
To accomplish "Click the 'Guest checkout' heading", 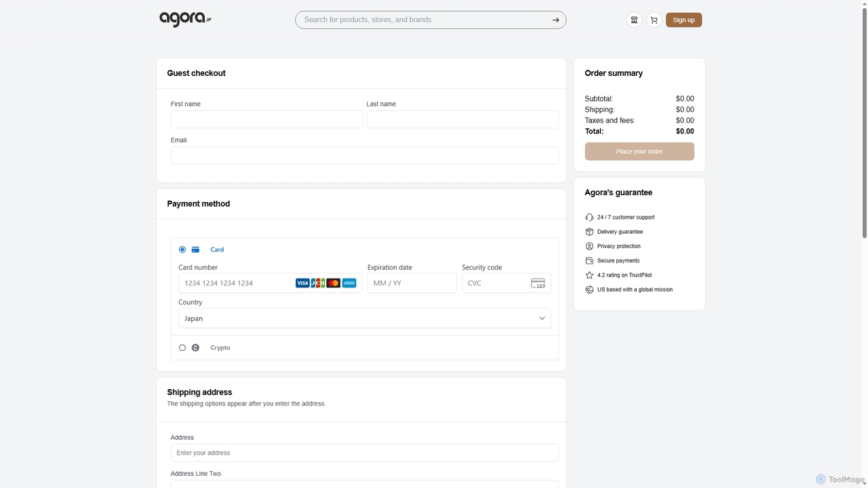I will pos(196,73).
